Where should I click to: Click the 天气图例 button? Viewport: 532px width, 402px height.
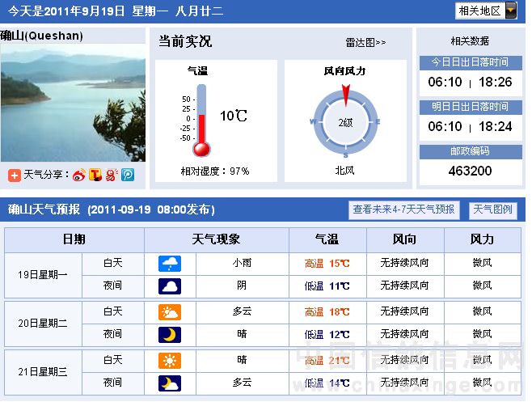click(492, 209)
